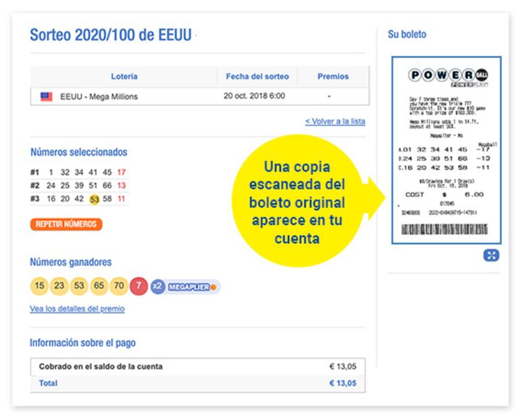Click the US flag icon beside Mega Millions
The width and height of the screenshot is (521, 420).
pyautogui.click(x=46, y=96)
